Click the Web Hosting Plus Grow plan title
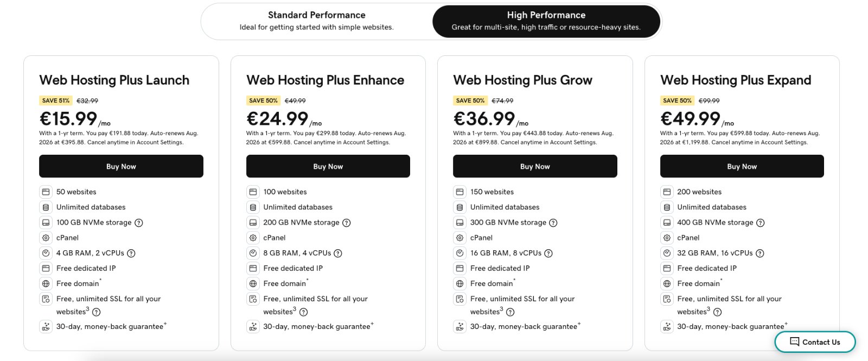 coord(522,80)
